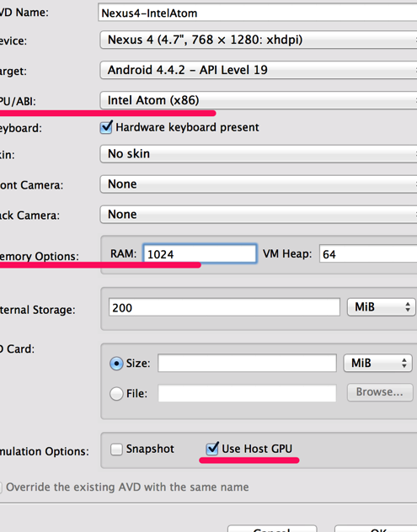Click the RAM field containing 1024

point(200,253)
